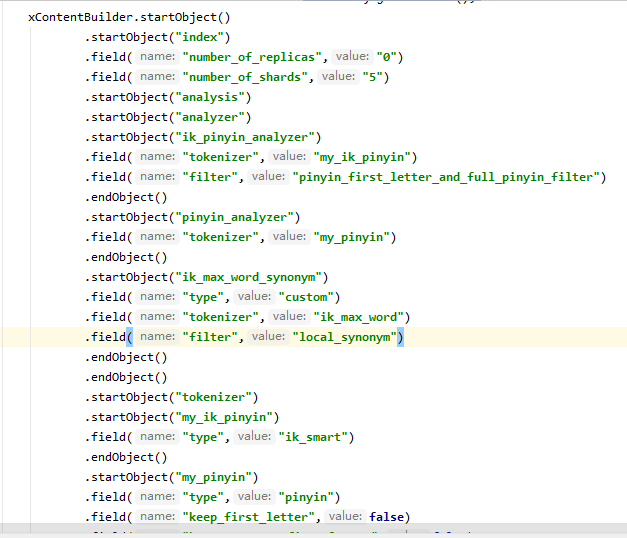Click the "my_pinyin" tokenizer value
Viewport: 627px width, 538px height.
(351, 237)
